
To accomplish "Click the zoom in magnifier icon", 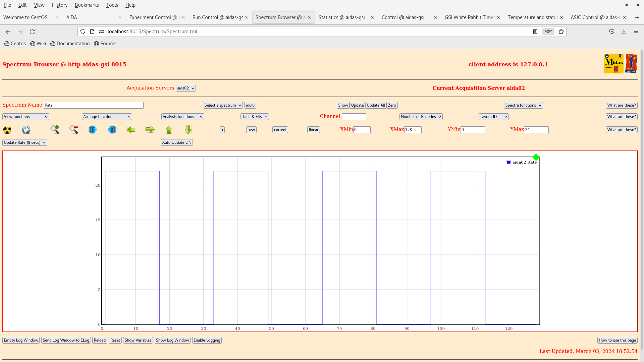I will tap(55, 129).
